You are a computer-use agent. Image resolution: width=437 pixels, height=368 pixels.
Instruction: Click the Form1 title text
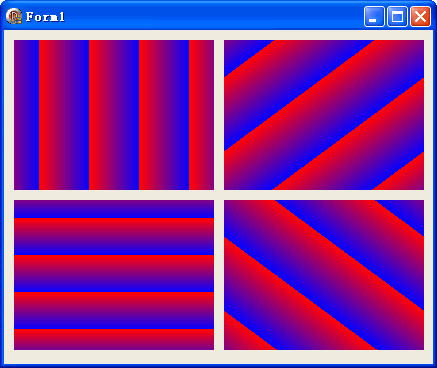pos(45,17)
